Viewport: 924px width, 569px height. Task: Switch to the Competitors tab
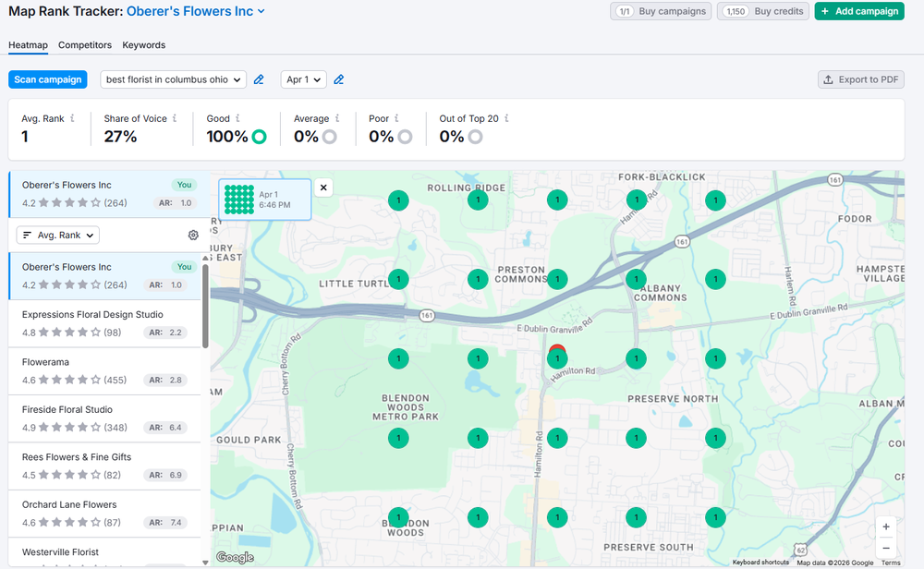tap(84, 44)
